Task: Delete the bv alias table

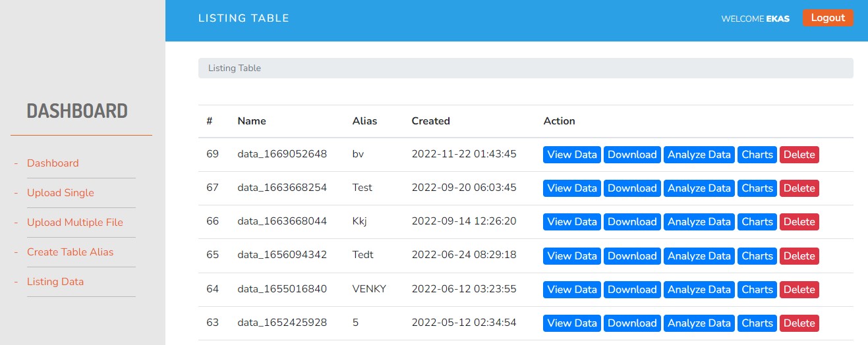Action: [x=799, y=155]
